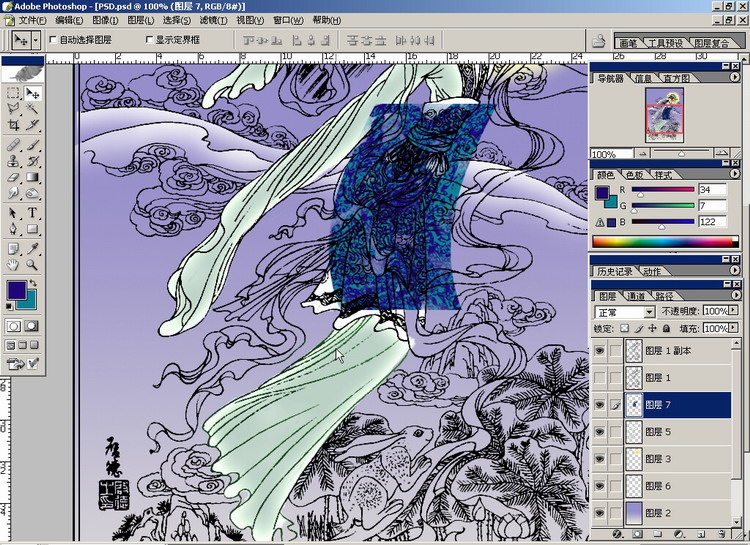Open the Layers panel flyout menu
Image resolution: width=750 pixels, height=545 pixels.
tap(735, 295)
